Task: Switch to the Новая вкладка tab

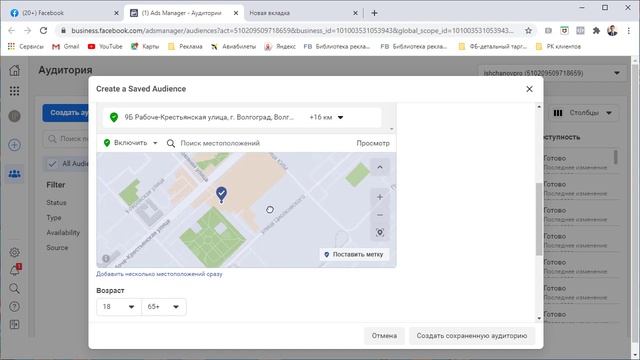Action: [x=302, y=13]
